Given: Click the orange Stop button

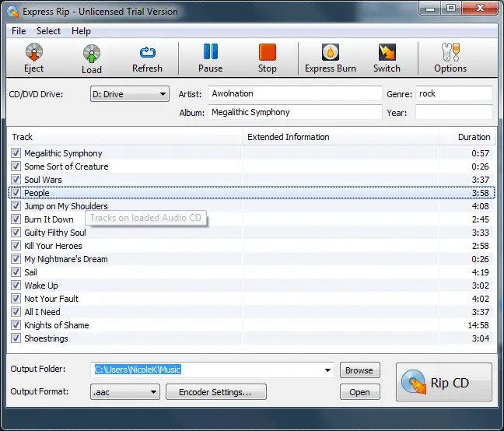Looking at the screenshot, I should coord(268,52).
